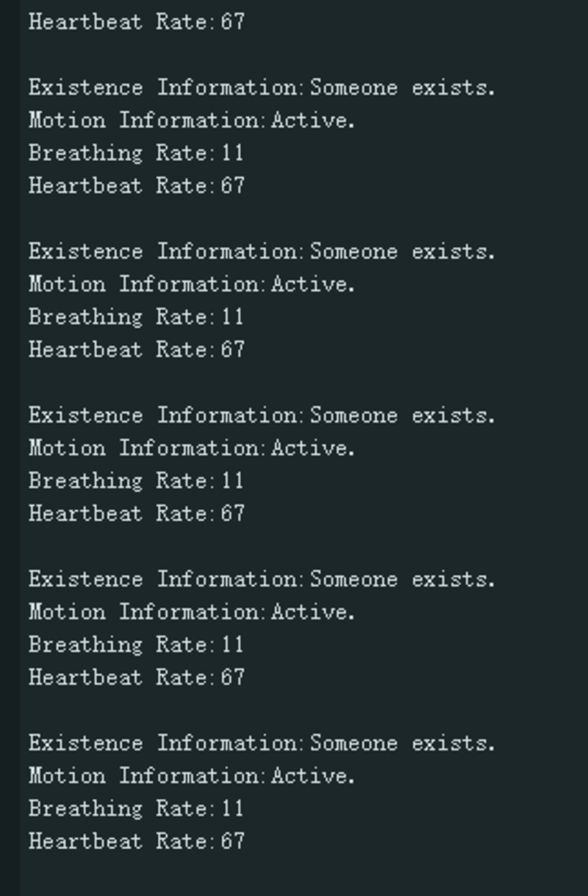Click third "Existence Information:Someone exists." line

[x=262, y=415]
